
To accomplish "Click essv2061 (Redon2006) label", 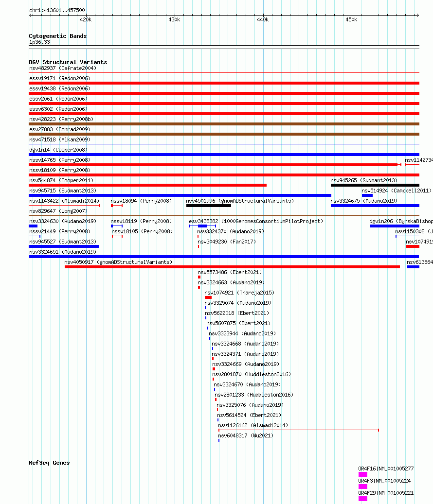I will click(x=58, y=99).
